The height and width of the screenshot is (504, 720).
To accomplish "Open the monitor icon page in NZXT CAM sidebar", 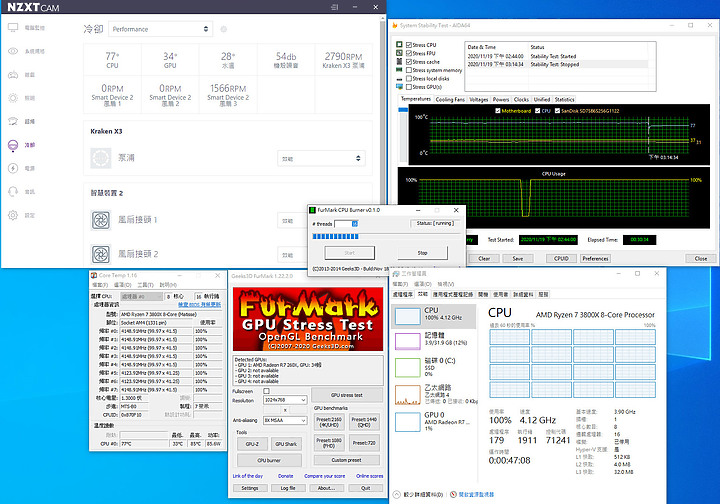I will pos(13,28).
